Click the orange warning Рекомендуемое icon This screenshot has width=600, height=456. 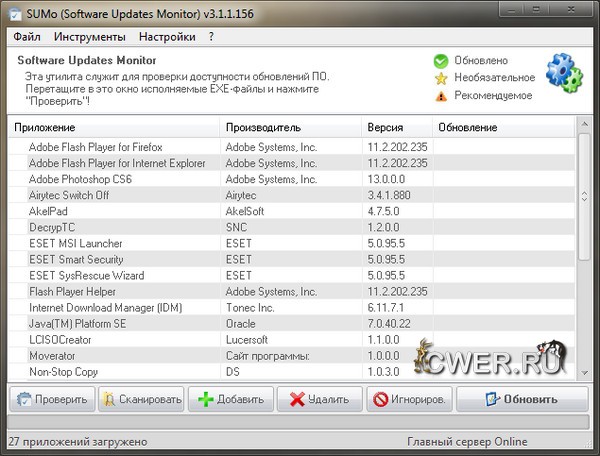(440, 96)
